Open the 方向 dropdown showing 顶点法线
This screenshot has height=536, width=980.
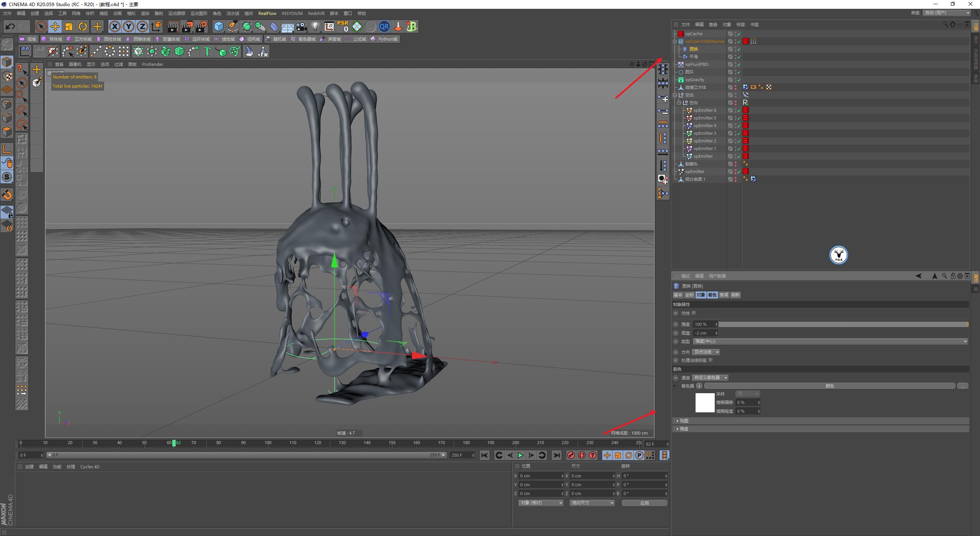706,352
